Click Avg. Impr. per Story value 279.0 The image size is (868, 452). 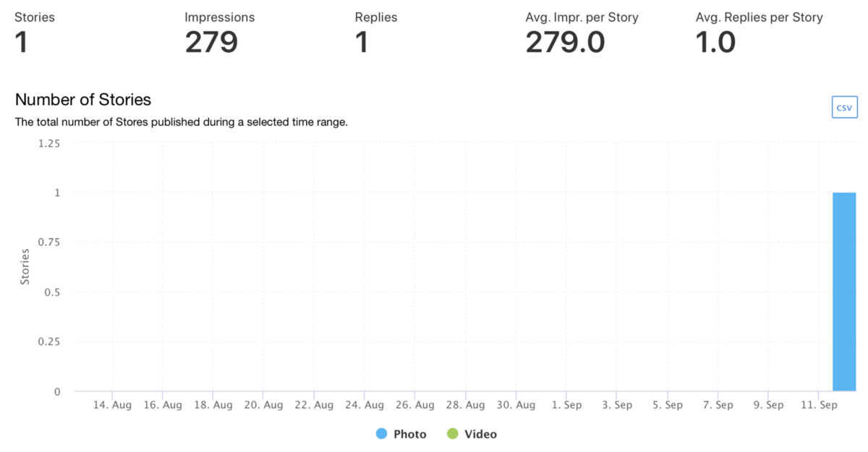(565, 43)
